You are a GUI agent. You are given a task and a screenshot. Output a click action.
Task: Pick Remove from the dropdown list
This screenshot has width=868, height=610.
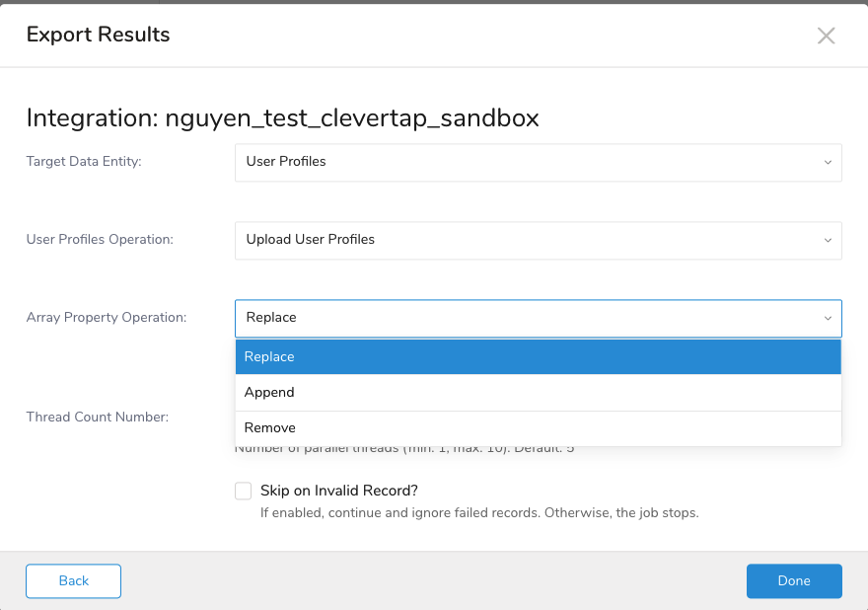(538, 428)
